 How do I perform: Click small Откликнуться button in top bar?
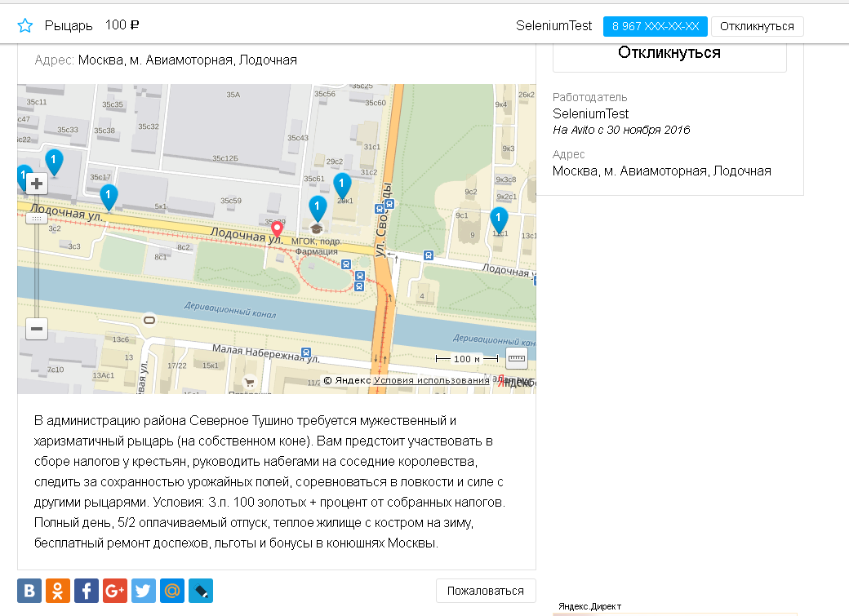pos(757,27)
